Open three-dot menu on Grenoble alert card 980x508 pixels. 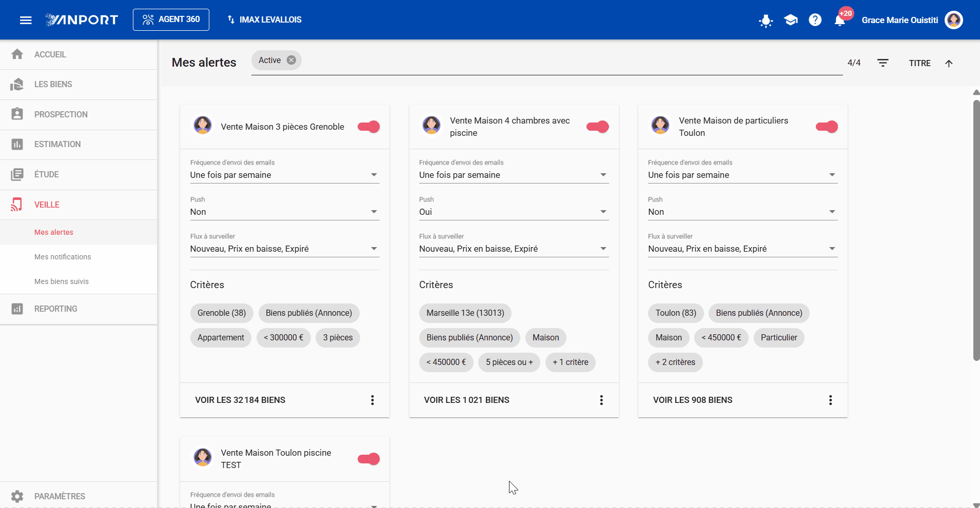click(x=373, y=400)
